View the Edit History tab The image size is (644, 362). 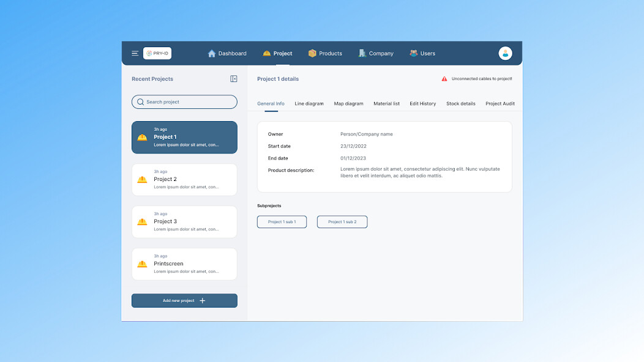click(423, 104)
